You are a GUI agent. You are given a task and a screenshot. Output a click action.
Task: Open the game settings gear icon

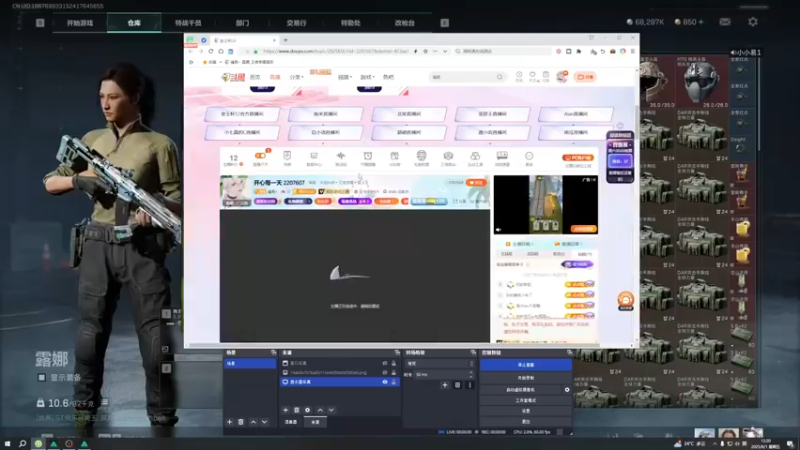click(x=753, y=22)
